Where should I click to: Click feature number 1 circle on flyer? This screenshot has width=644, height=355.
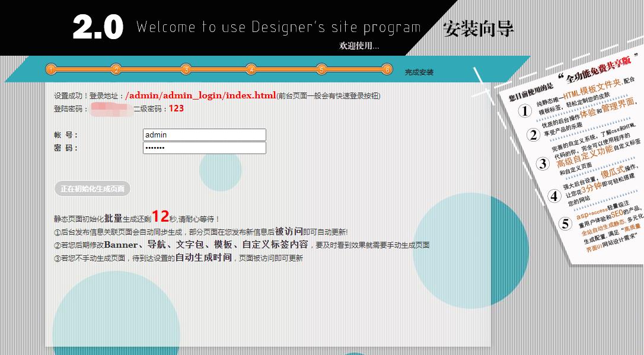[524, 111]
